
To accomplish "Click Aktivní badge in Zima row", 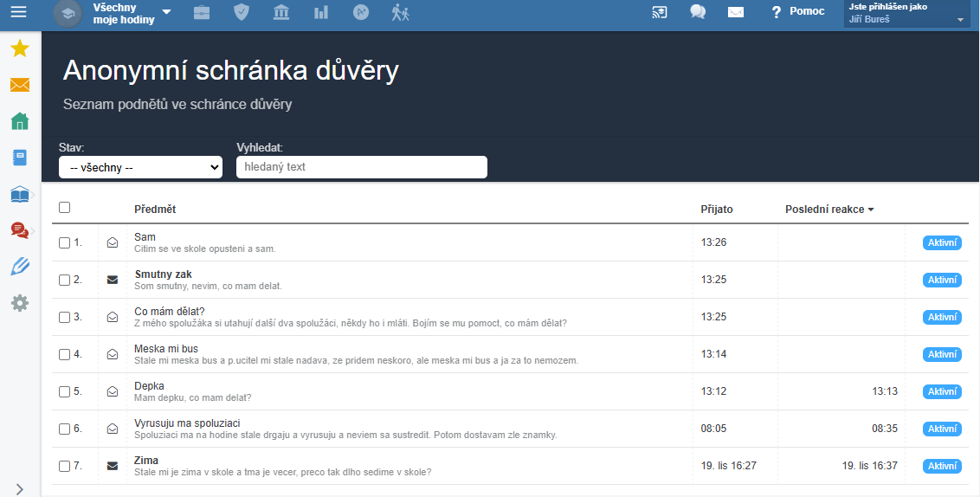I will pos(942,466).
